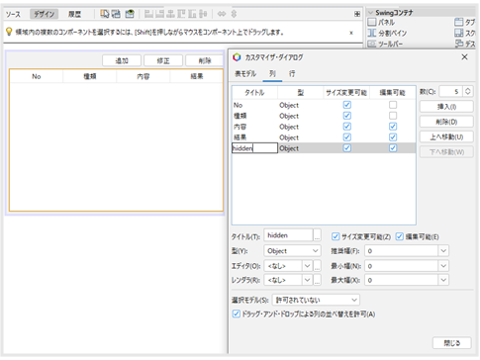Viewport: 480px width, 360px height.
Task: Activate the Connection Mode toolbar icon
Action: 116,14
